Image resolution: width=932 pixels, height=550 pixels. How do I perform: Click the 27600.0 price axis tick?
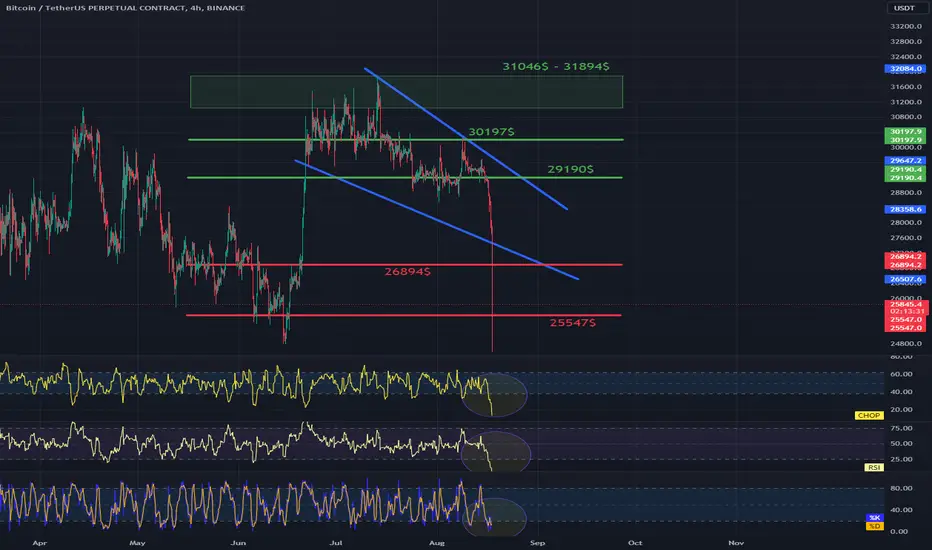[906, 238]
